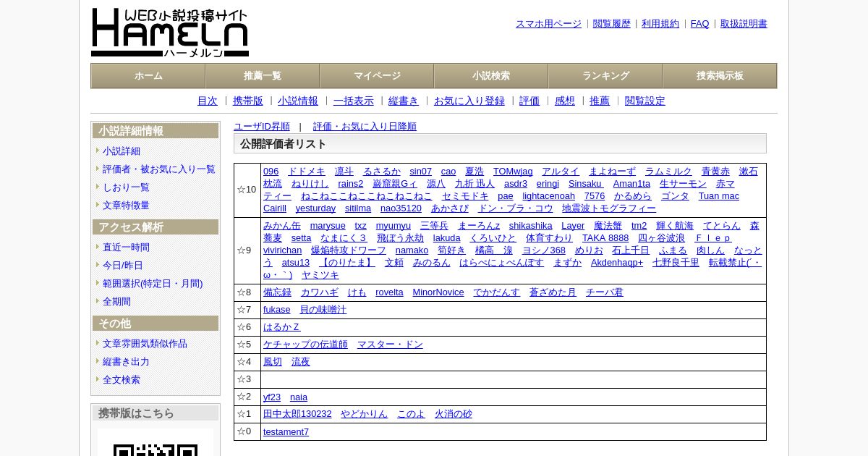Image resolution: width=868 pixels, height=456 pixels.
Task: View 閲覧履歴 in the top header
Action: [612, 24]
